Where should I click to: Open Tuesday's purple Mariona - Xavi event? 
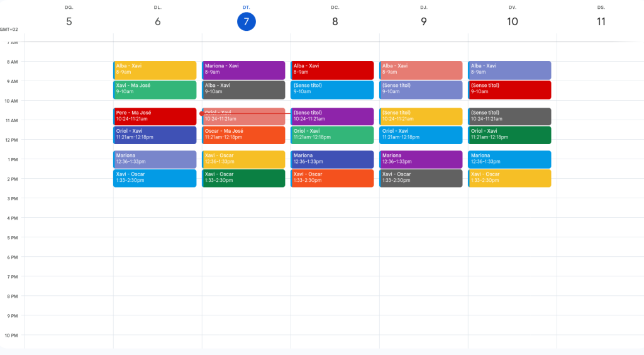point(243,70)
